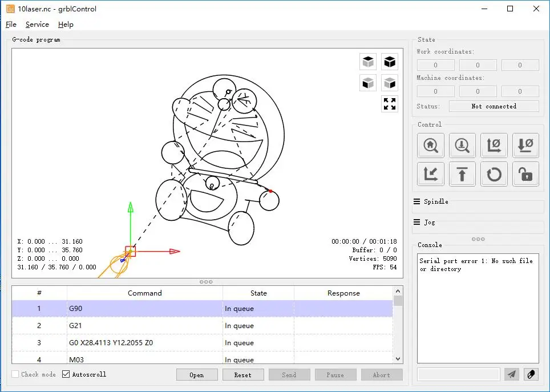Enable the Check mode checkbox
This screenshot has height=392, width=550.
[x=16, y=374]
